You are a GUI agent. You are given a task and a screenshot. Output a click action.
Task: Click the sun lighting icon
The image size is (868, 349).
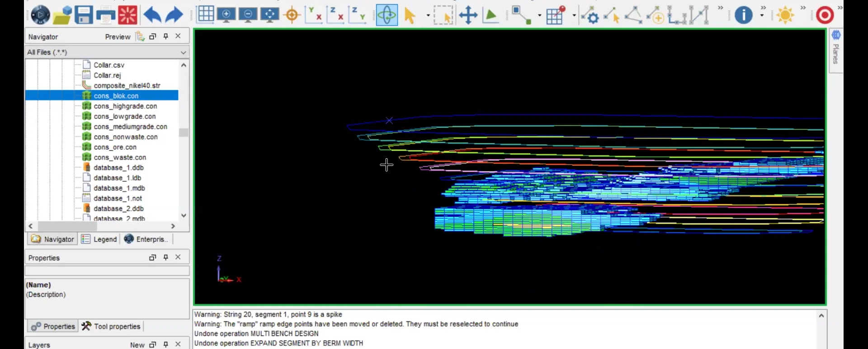tap(785, 15)
